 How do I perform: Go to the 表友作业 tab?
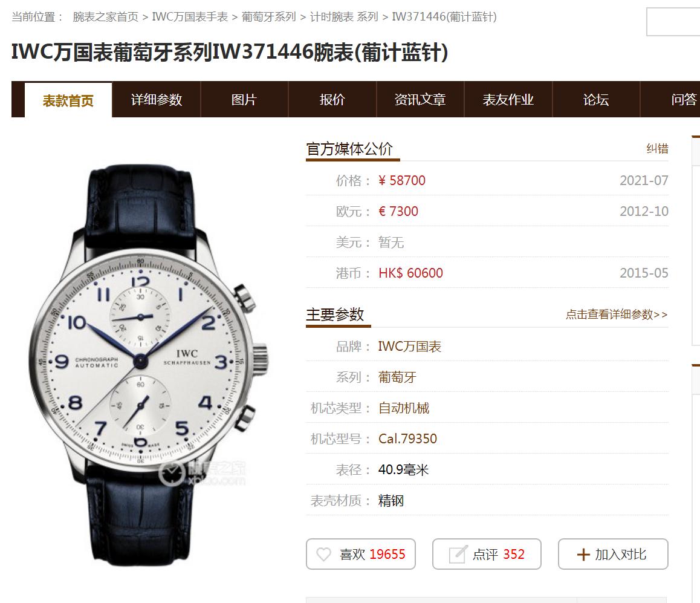(508, 99)
